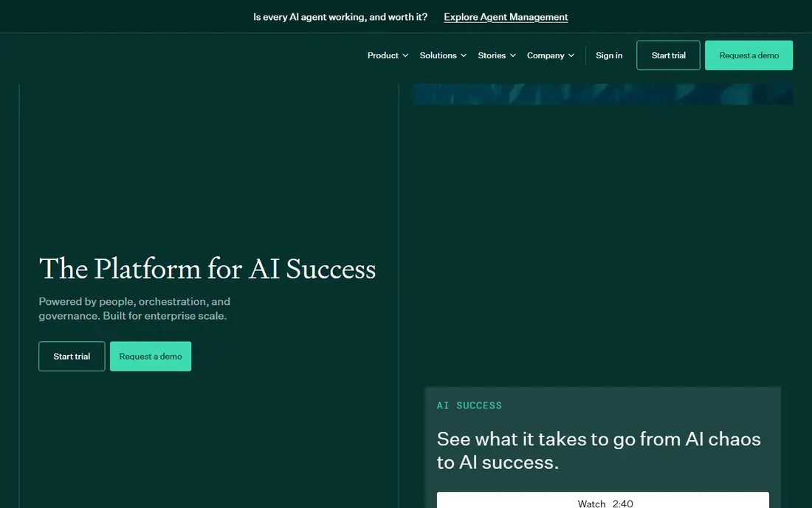
Task: Click the headline 'The Platform for AI Success'
Action: (207, 269)
